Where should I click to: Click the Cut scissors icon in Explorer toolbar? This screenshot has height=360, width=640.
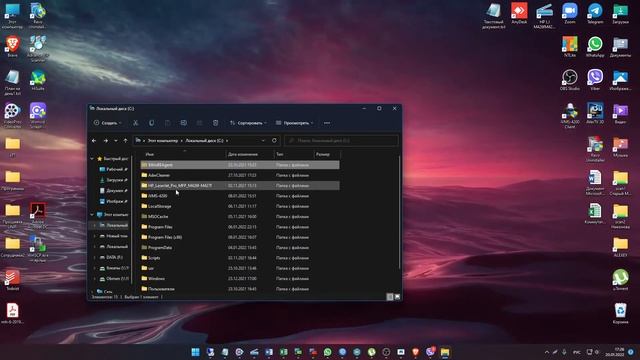136,123
